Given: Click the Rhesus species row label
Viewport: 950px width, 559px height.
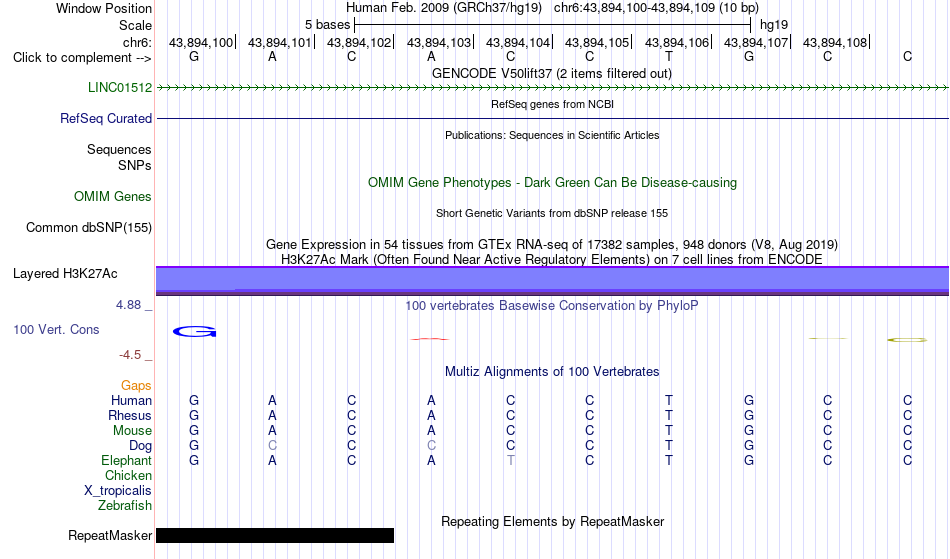Looking at the screenshot, I should click(130, 415).
